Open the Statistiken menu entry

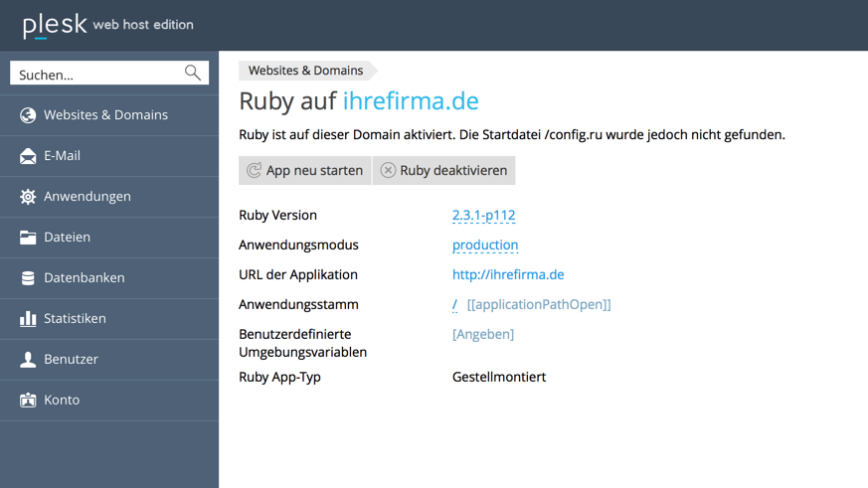click(75, 319)
